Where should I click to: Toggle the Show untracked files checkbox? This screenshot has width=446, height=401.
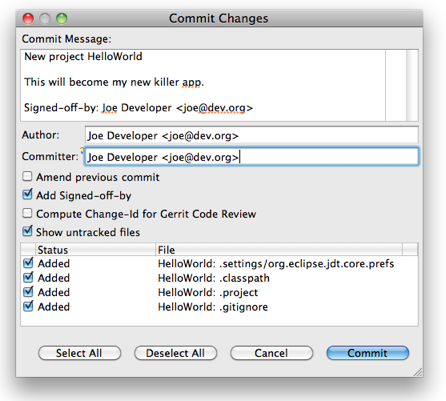27,231
